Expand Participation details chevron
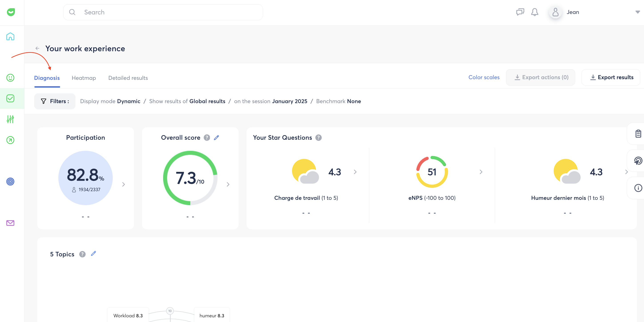The width and height of the screenshot is (644, 322). pyautogui.click(x=124, y=184)
